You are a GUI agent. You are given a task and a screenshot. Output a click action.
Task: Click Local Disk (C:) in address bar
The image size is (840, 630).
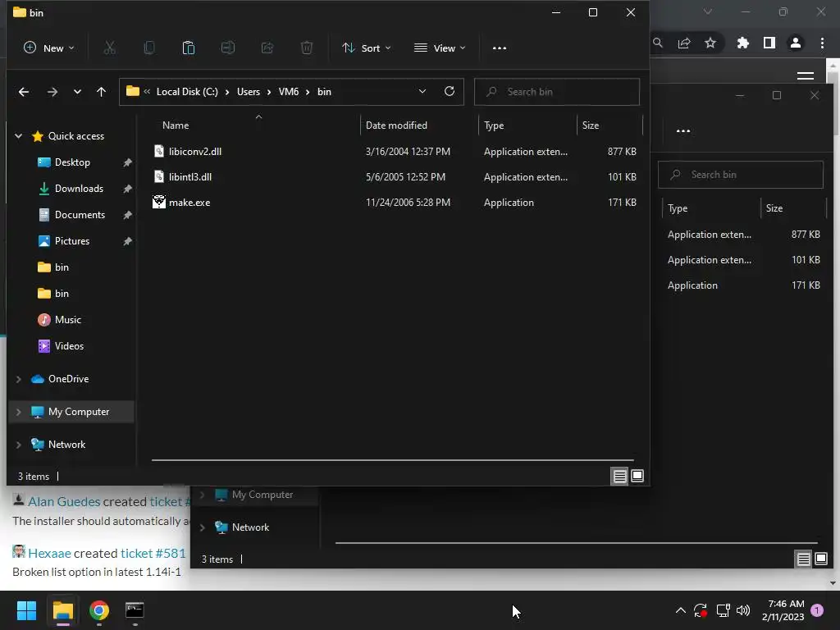[187, 92]
